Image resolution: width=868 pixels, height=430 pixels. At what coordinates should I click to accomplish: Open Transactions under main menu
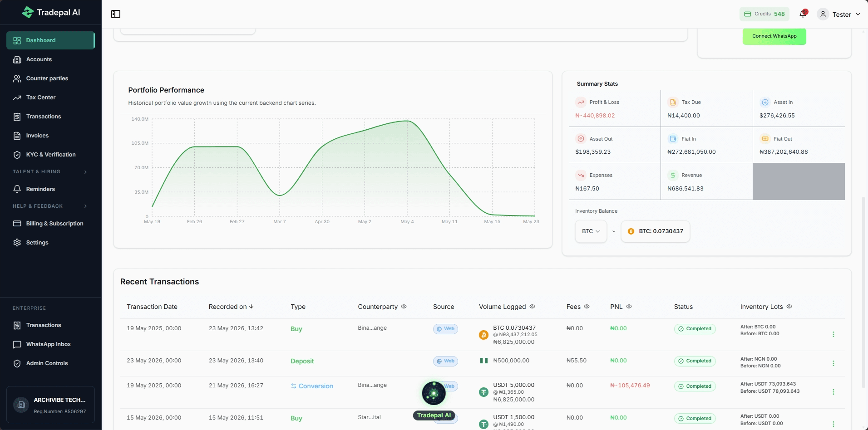50,117
